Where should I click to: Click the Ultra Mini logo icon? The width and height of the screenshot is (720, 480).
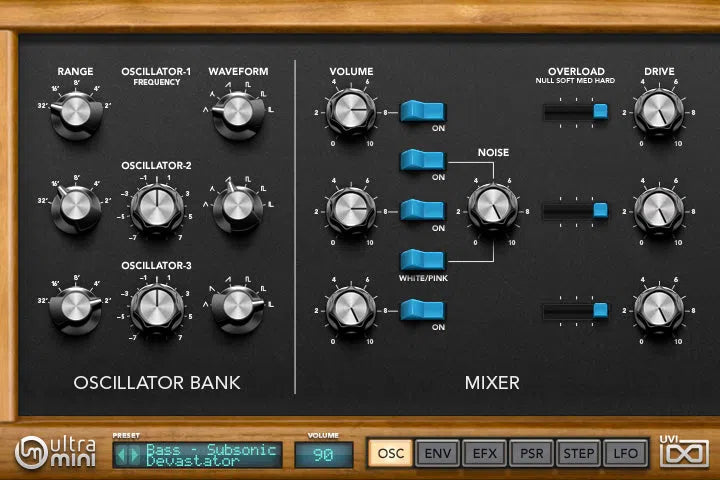point(32,453)
